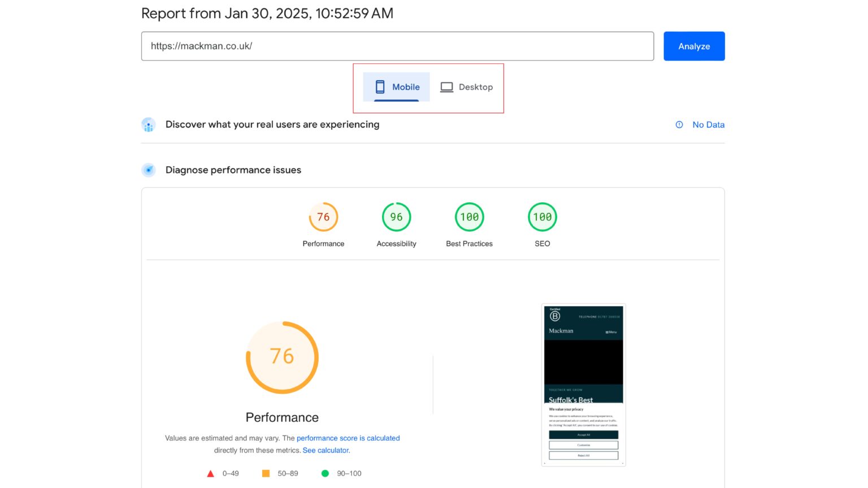Image resolution: width=868 pixels, height=488 pixels.
Task: Click the red triangle 0-49 legend marker
Action: coord(210,473)
